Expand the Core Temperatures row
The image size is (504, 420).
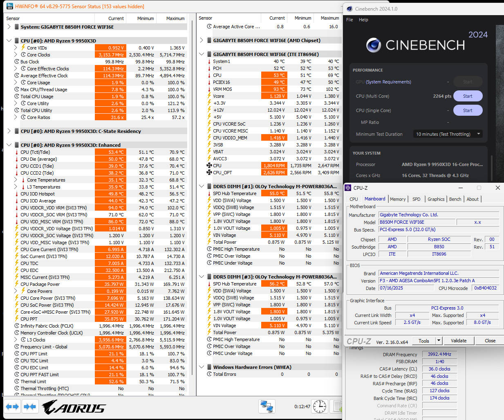(16, 180)
